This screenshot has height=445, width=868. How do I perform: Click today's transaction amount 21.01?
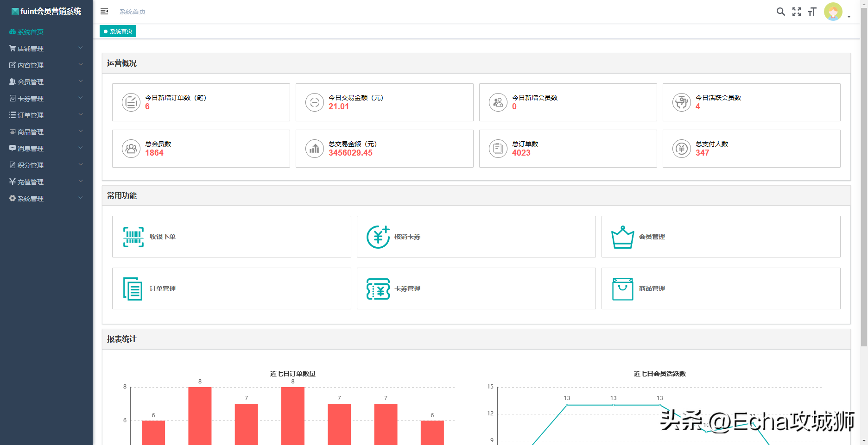coord(339,107)
